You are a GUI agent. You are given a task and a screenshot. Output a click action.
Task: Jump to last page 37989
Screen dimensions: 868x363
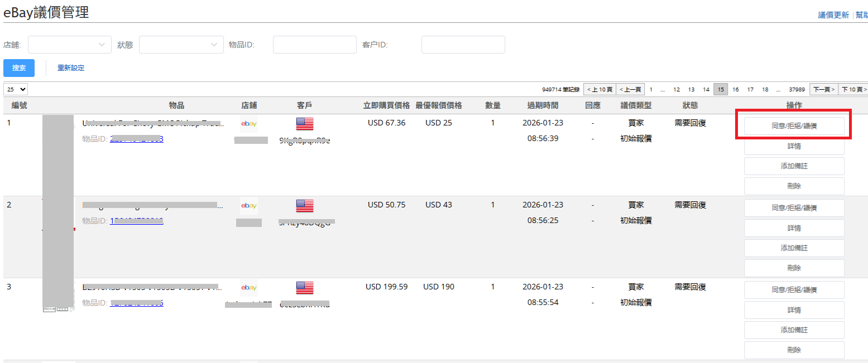797,89
